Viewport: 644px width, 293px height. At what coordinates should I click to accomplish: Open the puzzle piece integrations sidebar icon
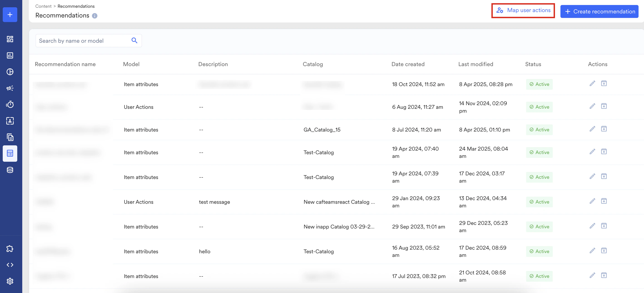click(10, 248)
